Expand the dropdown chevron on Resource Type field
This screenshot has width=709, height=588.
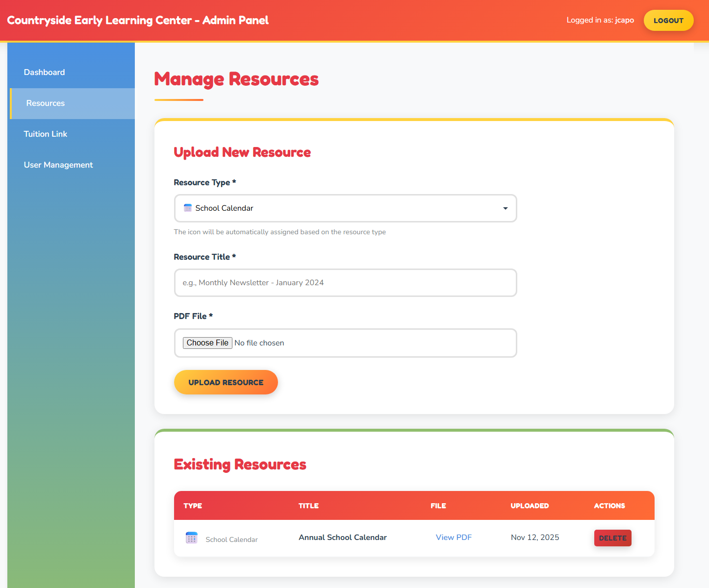[505, 208]
